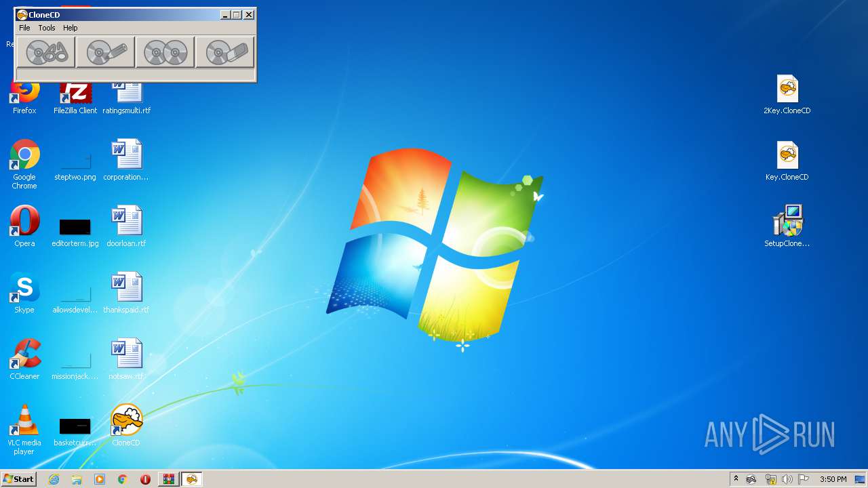Minimize the CloneCD window
Screen dimensions: 868x488
coord(225,15)
